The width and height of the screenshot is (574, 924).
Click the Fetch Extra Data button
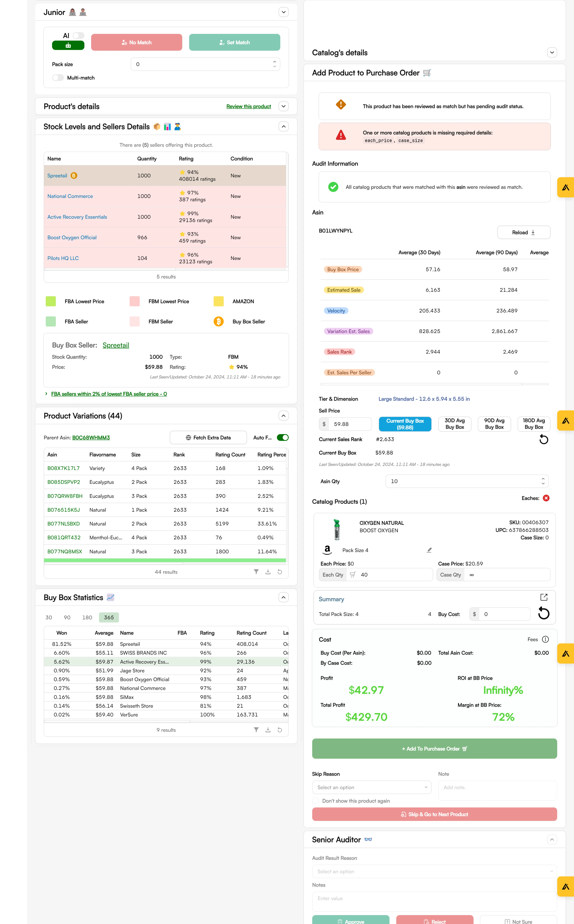click(208, 437)
